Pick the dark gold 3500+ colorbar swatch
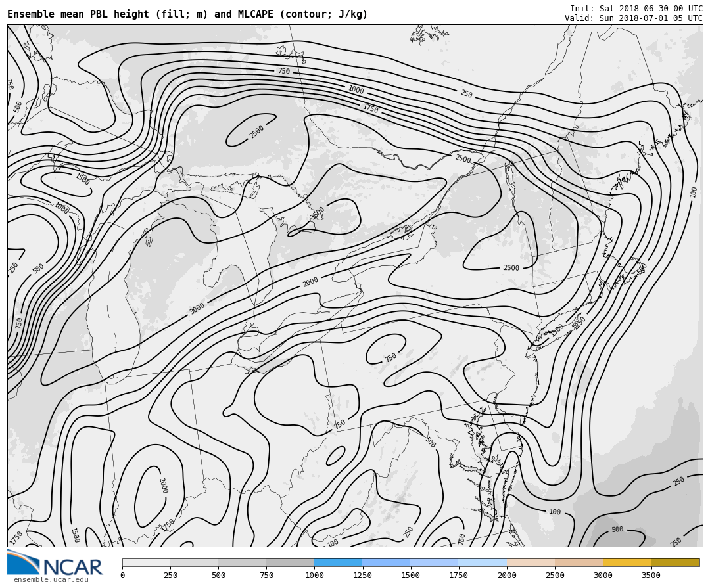710x588 pixels. [675, 562]
